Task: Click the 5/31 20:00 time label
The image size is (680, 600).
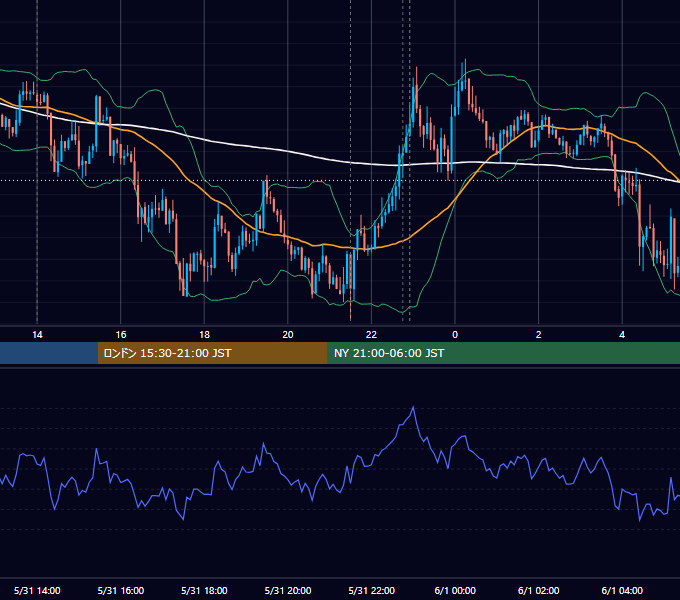Action: [x=288, y=590]
